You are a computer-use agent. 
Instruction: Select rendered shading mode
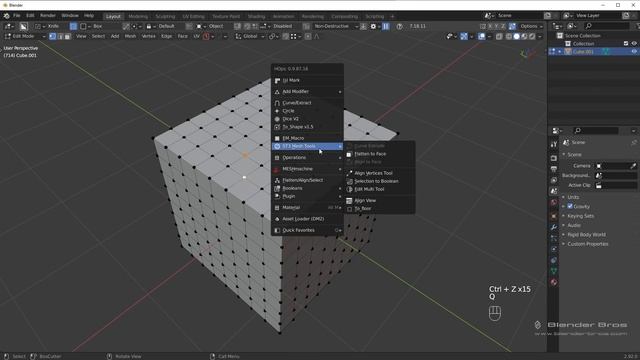click(532, 36)
